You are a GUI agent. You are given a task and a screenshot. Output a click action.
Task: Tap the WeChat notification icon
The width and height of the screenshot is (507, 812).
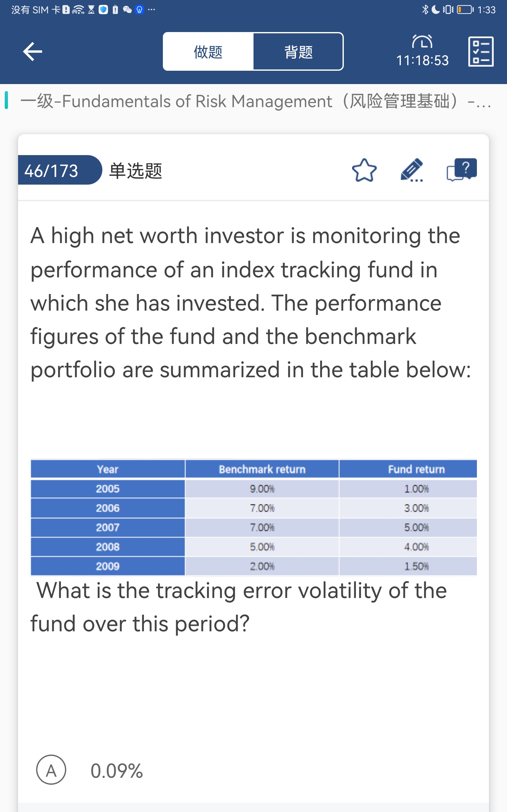[127, 10]
